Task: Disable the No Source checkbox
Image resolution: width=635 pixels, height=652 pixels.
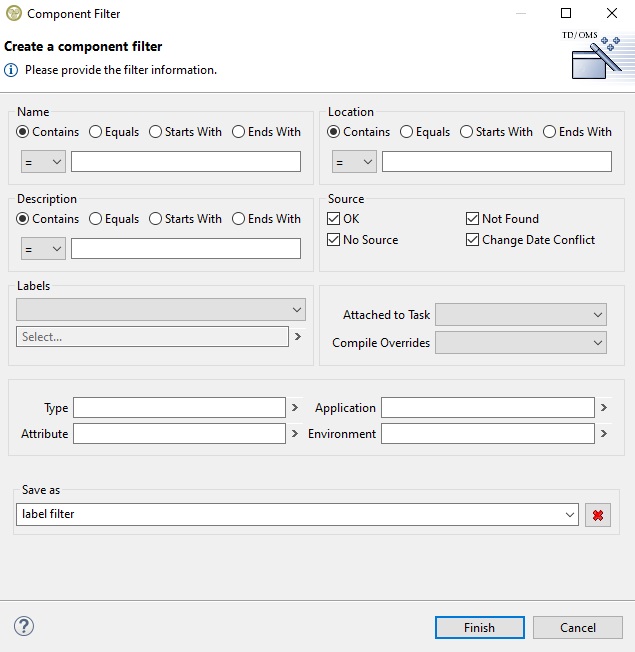Action: click(x=335, y=240)
